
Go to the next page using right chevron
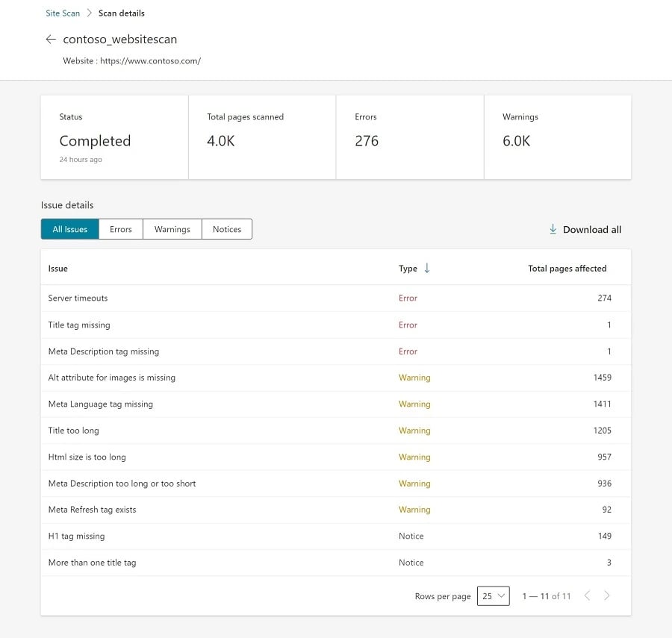pos(606,595)
